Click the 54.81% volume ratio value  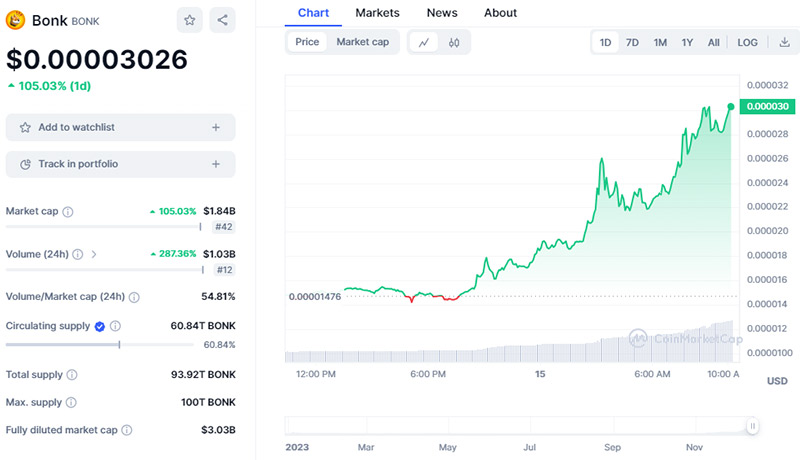tap(218, 296)
